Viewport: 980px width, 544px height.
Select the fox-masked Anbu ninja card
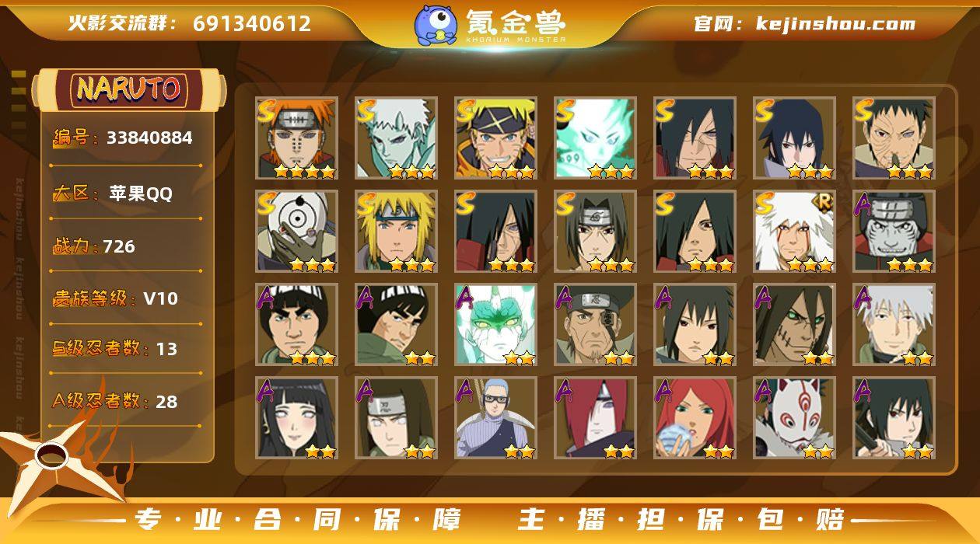click(795, 418)
